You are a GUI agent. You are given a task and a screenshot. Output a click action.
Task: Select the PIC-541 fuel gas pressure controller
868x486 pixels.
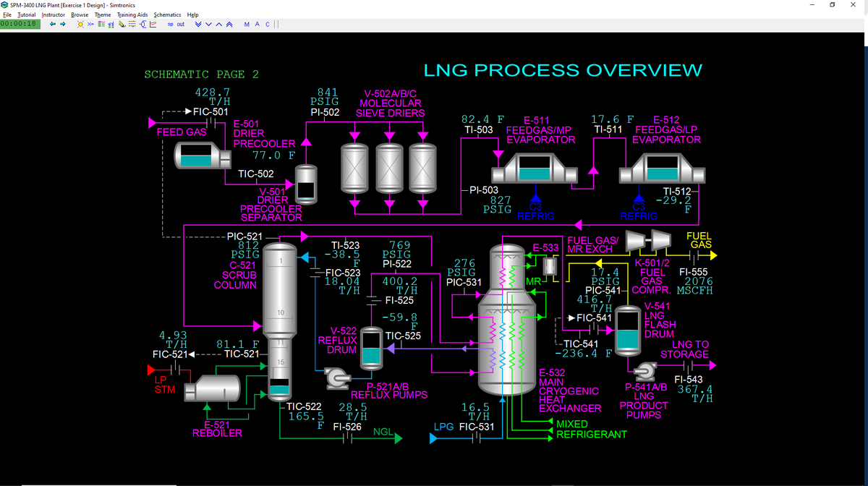tap(604, 290)
